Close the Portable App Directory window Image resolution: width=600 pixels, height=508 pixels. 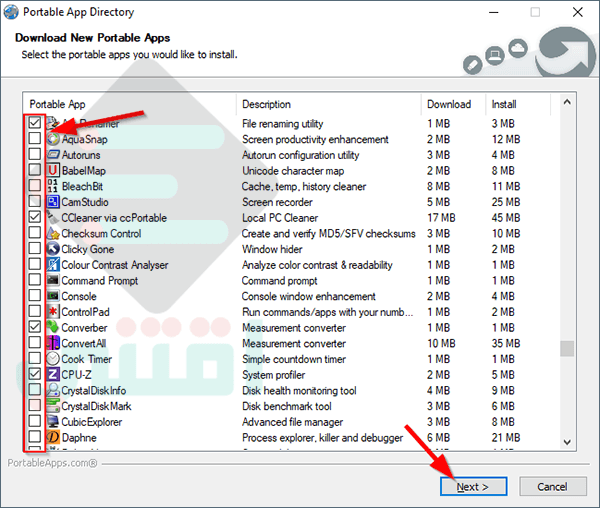point(578,12)
